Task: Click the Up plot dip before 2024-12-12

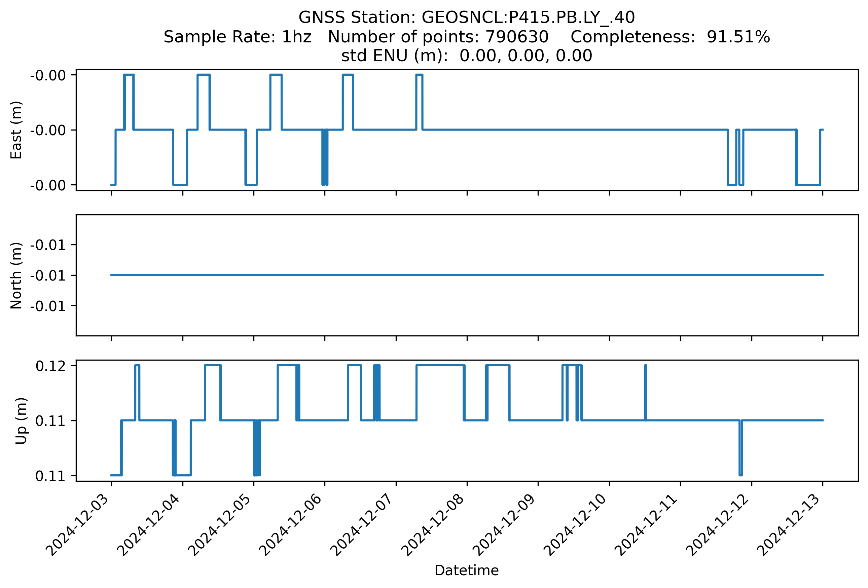Action: click(x=740, y=448)
